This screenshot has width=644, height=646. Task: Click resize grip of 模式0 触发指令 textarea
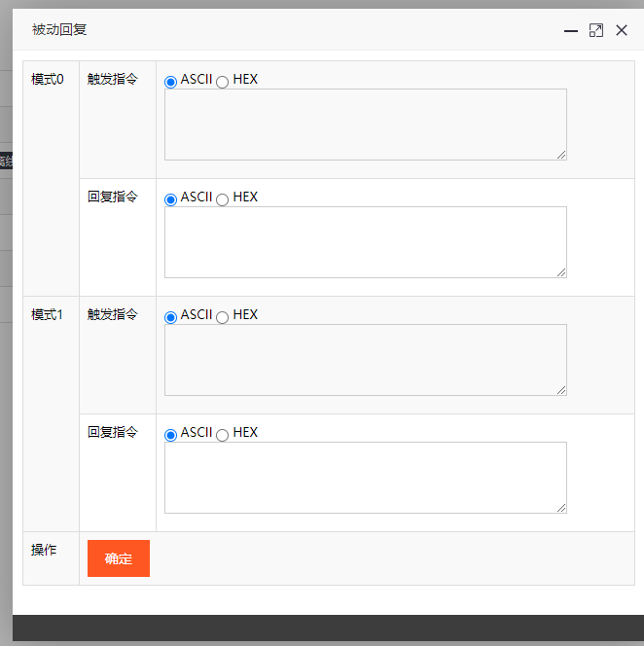click(x=561, y=155)
